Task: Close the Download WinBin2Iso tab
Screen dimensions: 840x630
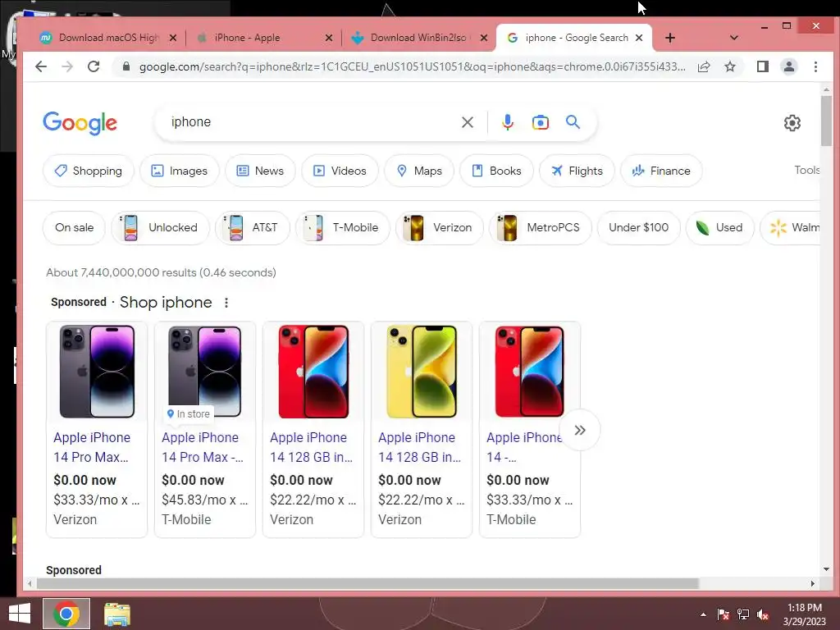Action: (x=484, y=38)
